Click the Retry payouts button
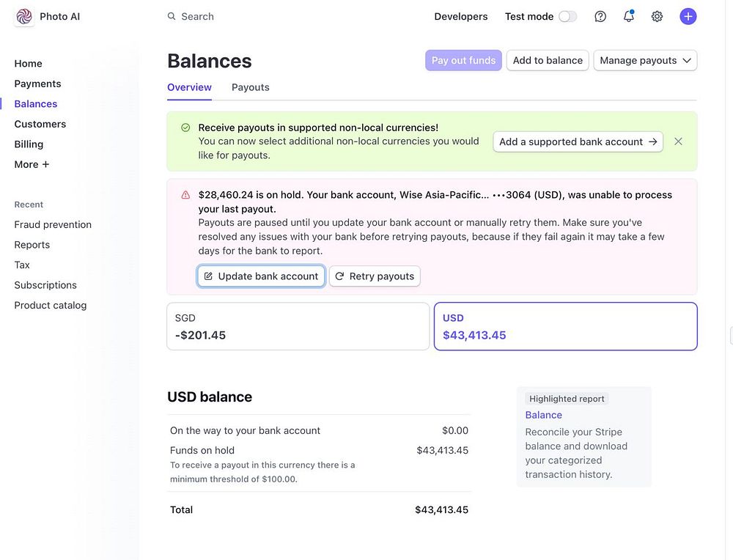Image resolution: width=733 pixels, height=560 pixels. [375, 276]
